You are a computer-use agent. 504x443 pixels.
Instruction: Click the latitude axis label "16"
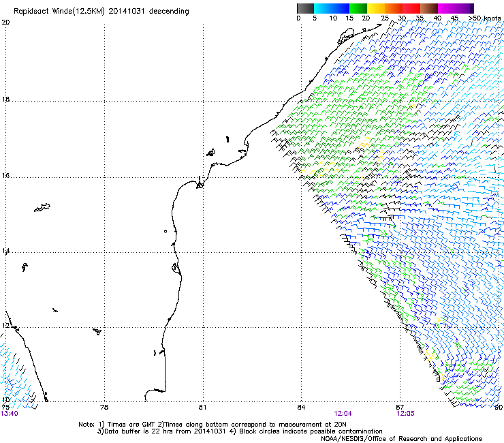(x=5, y=176)
